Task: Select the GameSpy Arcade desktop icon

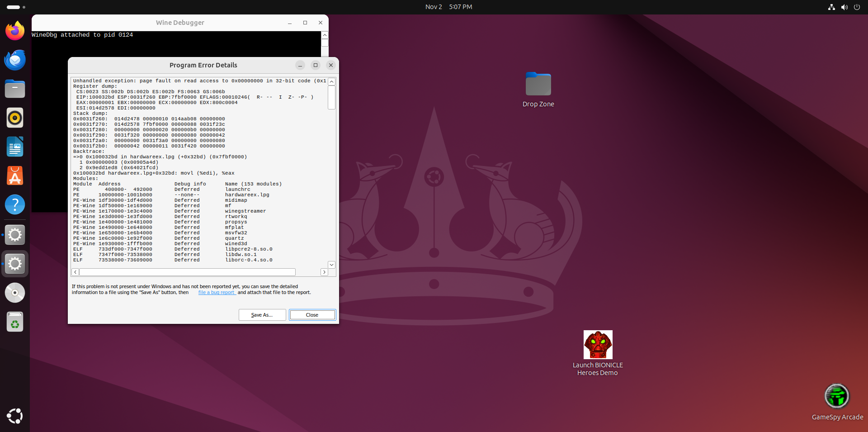Action: pyautogui.click(x=837, y=402)
